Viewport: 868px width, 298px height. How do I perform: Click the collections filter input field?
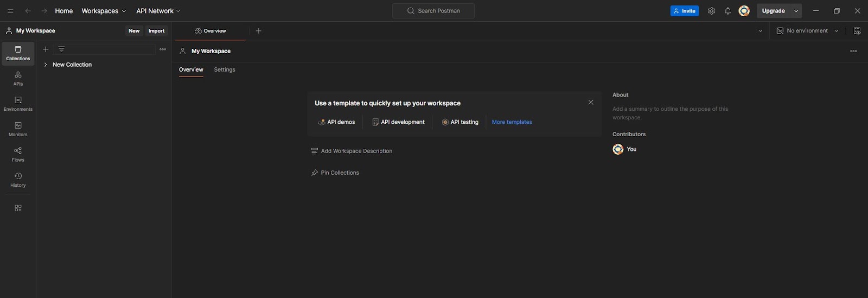104,49
